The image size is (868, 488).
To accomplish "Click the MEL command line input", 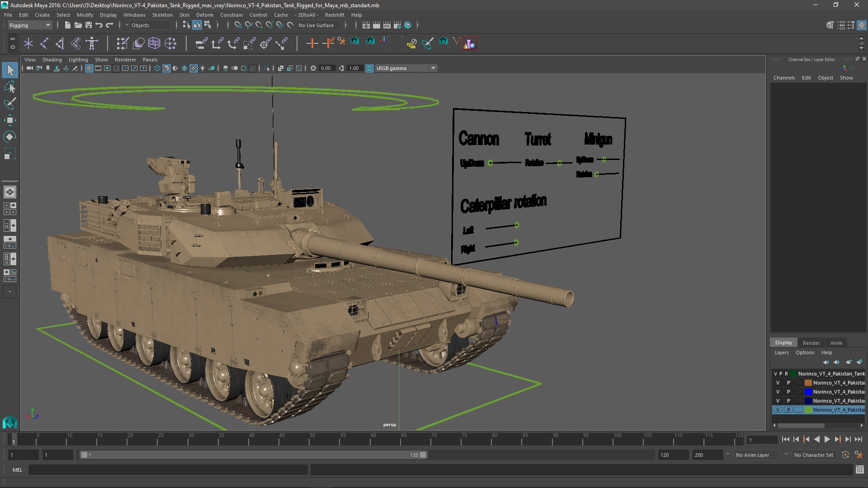I will (x=168, y=470).
